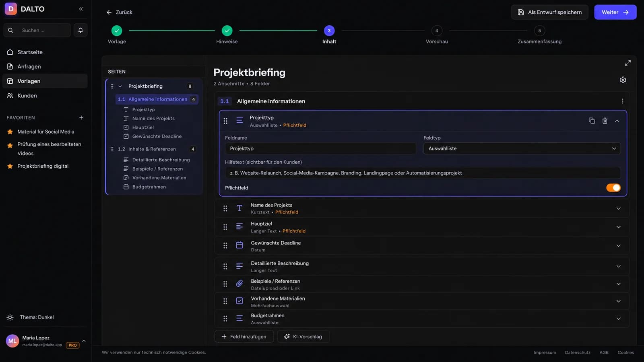This screenshot has height=362, width=644.
Task: Open notifications bell icon
Action: pos(80,30)
